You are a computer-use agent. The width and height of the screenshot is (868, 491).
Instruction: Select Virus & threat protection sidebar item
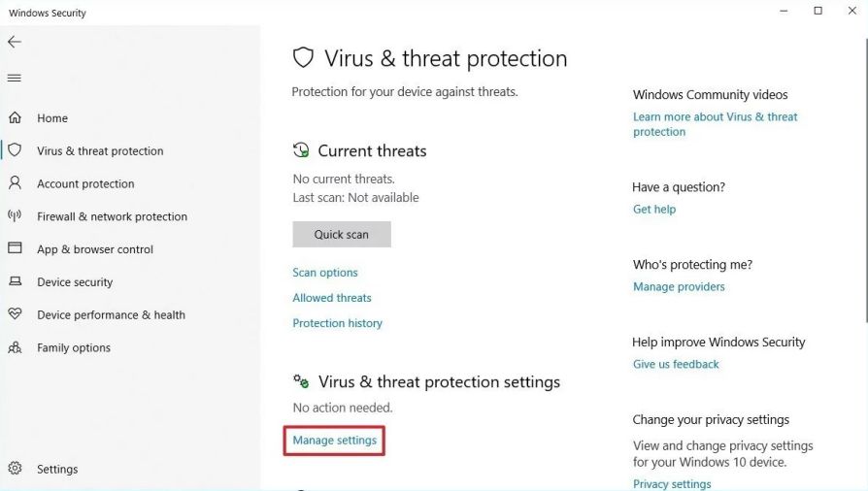[x=100, y=150]
